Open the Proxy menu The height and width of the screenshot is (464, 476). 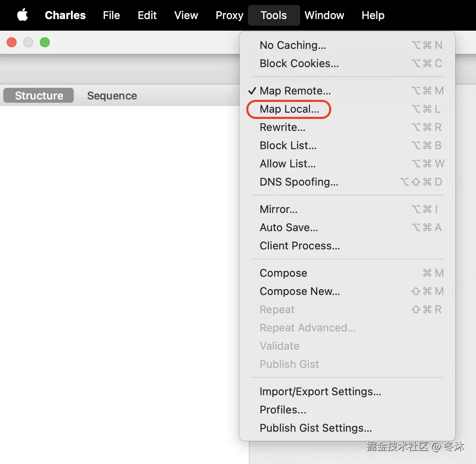(x=230, y=15)
